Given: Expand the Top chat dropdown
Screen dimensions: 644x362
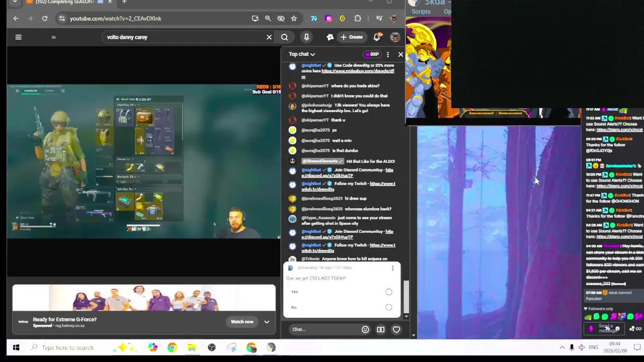Looking at the screenshot, I should click(302, 54).
